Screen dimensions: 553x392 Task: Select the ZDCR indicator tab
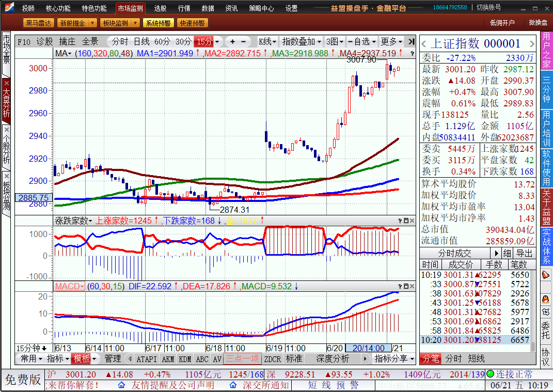[x=273, y=359]
